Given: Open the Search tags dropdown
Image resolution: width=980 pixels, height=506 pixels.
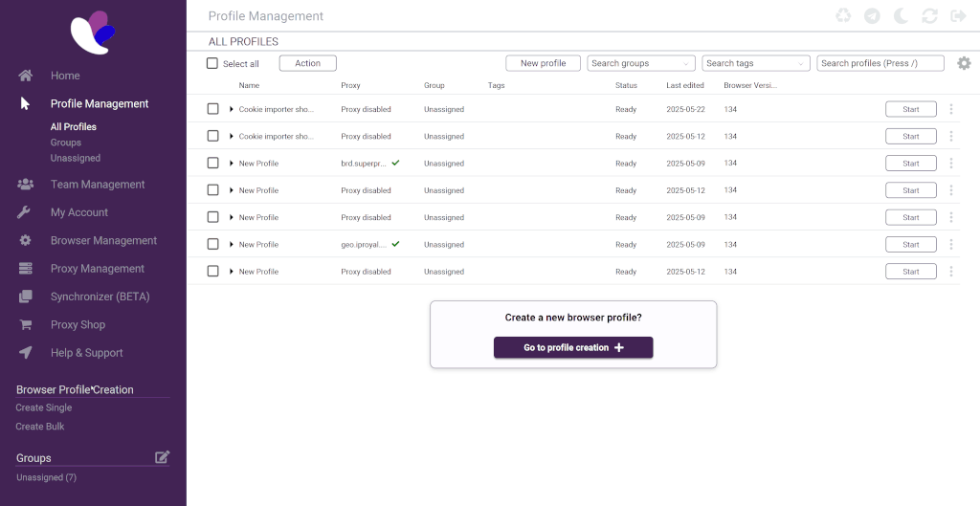Looking at the screenshot, I should 756,63.
